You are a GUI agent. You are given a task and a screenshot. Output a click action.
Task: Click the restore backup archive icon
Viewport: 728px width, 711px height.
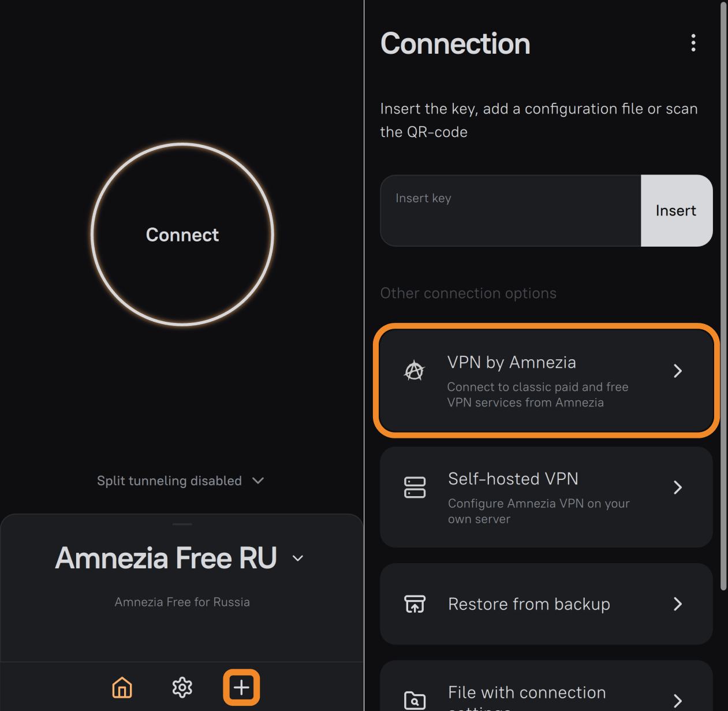click(415, 604)
